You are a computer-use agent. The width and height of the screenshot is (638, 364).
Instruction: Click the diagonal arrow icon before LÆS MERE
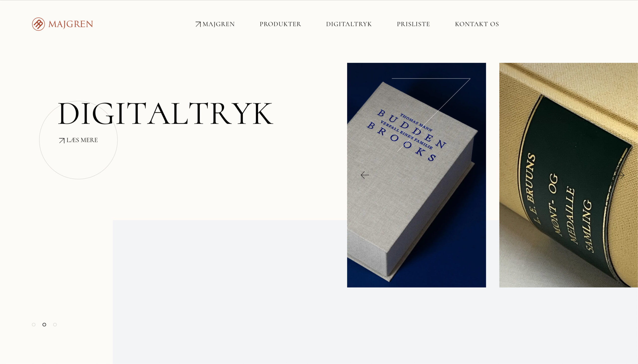(62, 140)
